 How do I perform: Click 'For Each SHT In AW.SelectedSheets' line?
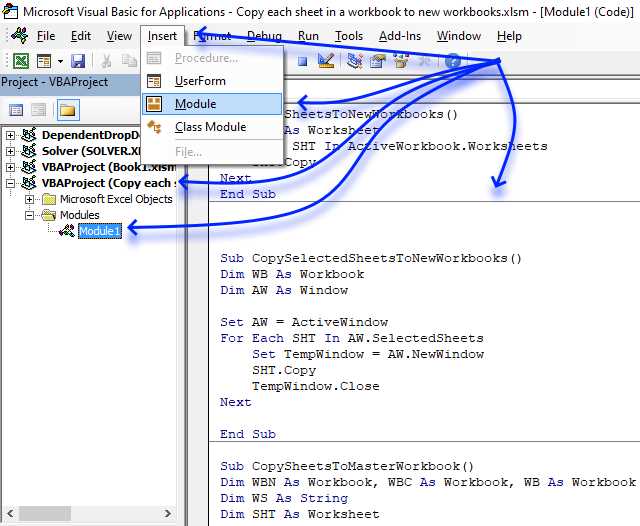[x=352, y=338]
